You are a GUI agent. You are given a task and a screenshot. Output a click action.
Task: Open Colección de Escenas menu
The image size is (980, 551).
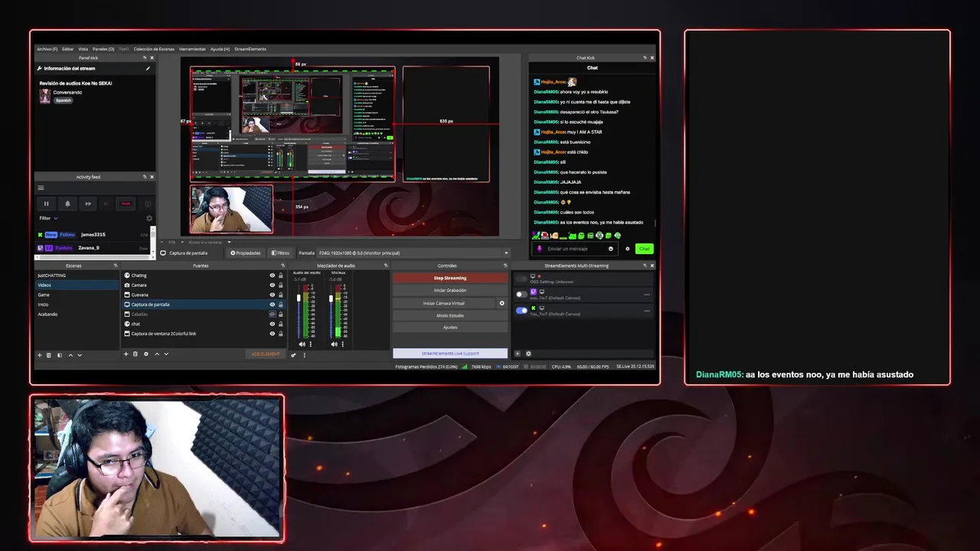[154, 49]
